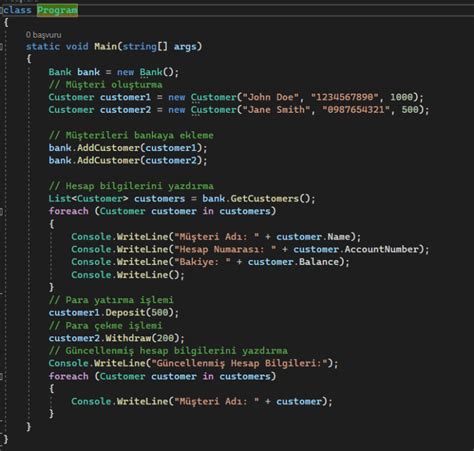Click the comment '// Hesap bilgilerini yazdırma'
The image size is (474, 451).
(x=131, y=186)
